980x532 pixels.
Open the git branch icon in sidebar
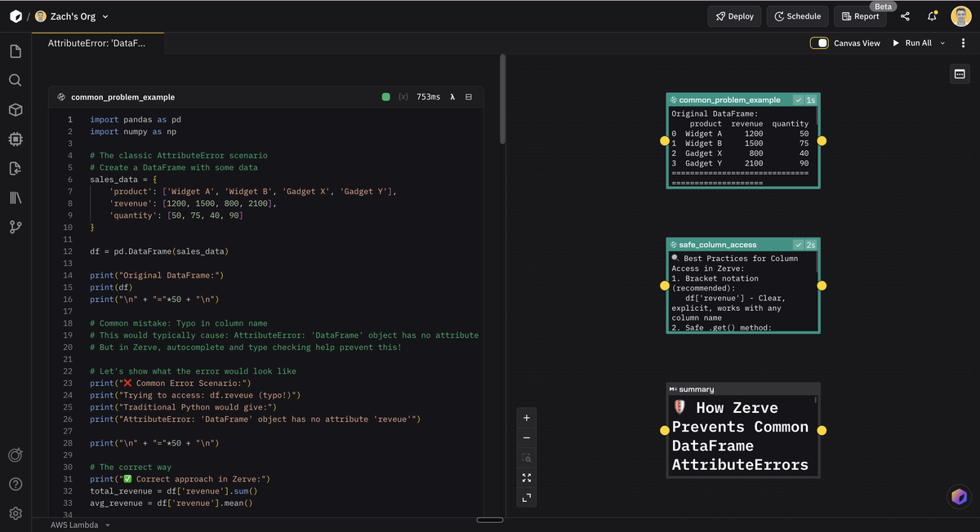(x=16, y=228)
